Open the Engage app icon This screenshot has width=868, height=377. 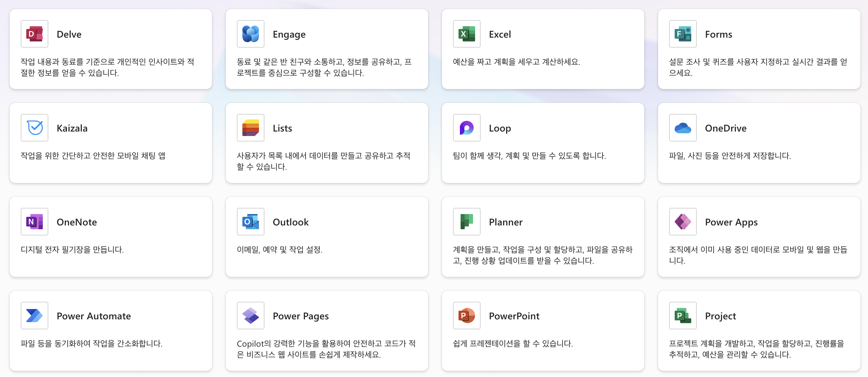point(251,34)
